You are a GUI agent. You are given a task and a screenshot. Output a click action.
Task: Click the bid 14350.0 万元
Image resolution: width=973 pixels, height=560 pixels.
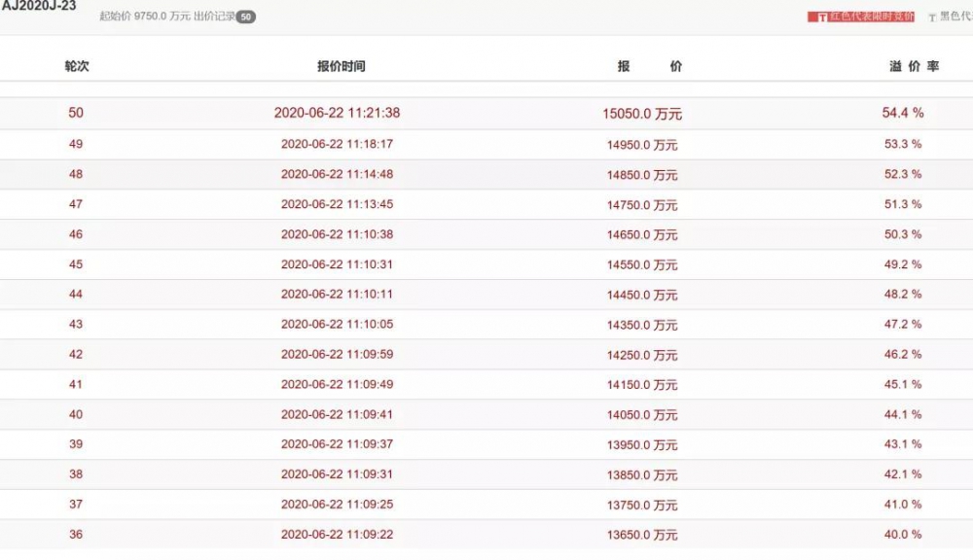click(x=642, y=325)
